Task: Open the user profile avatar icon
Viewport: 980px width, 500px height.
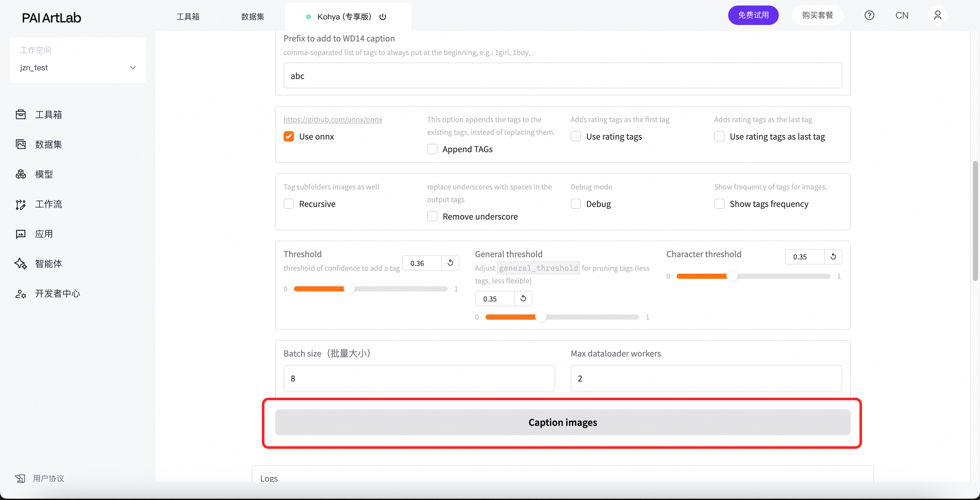Action: (x=938, y=16)
